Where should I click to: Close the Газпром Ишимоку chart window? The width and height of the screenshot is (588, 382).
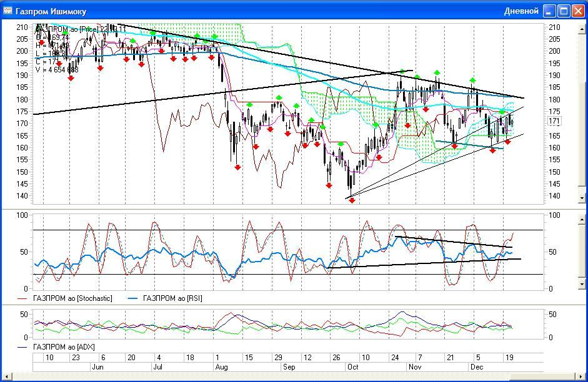(578, 11)
